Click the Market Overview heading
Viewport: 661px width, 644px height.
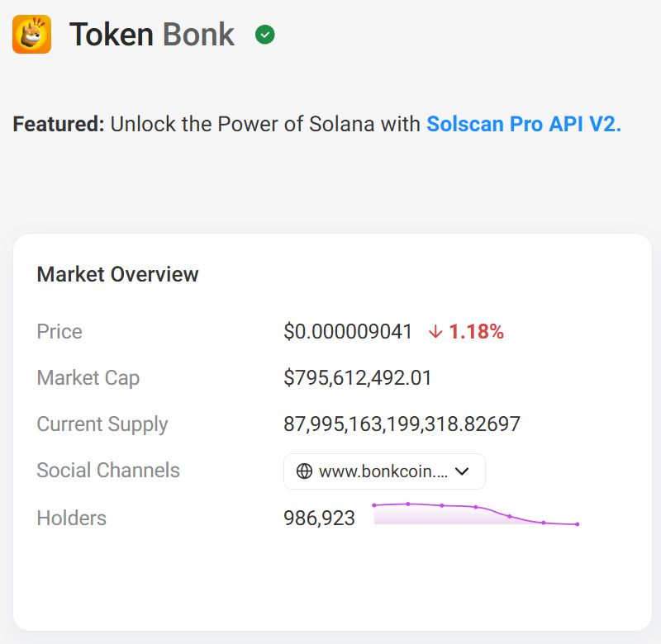(x=117, y=274)
